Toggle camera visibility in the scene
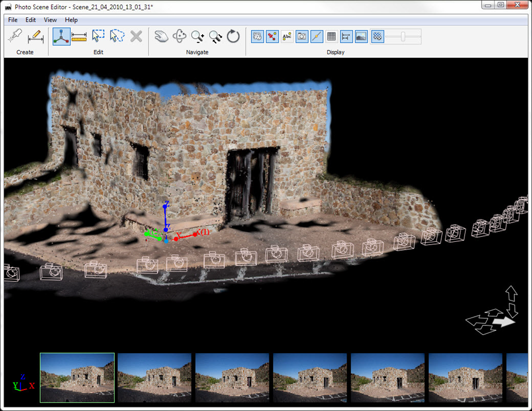Image resolution: width=532 pixels, height=411 pixels. pos(302,36)
